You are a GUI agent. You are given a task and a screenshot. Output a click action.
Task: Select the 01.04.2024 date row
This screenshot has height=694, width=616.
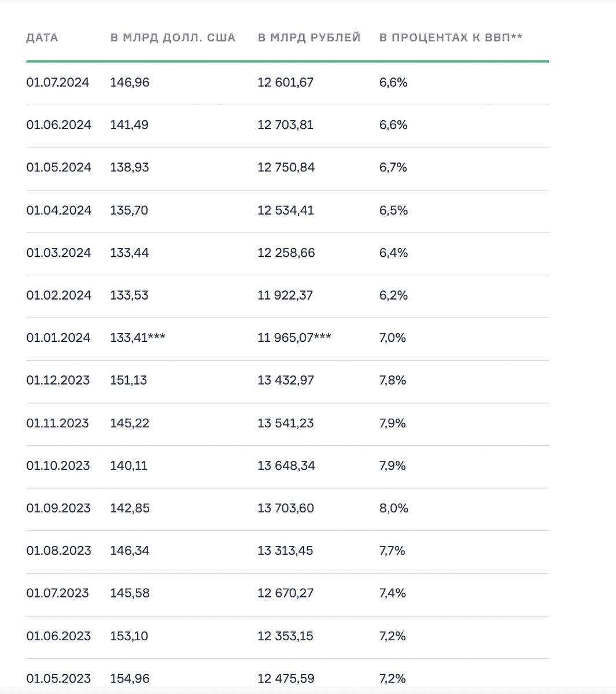pos(58,211)
